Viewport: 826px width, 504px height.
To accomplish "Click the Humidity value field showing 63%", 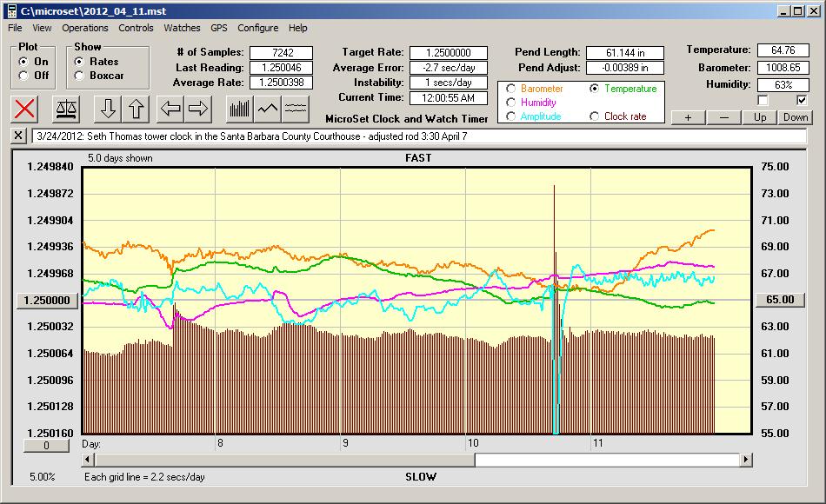I will (x=783, y=85).
